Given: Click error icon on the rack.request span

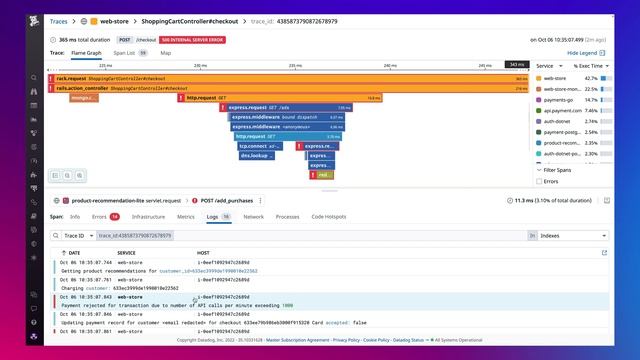Looking at the screenshot, I should coord(51,78).
